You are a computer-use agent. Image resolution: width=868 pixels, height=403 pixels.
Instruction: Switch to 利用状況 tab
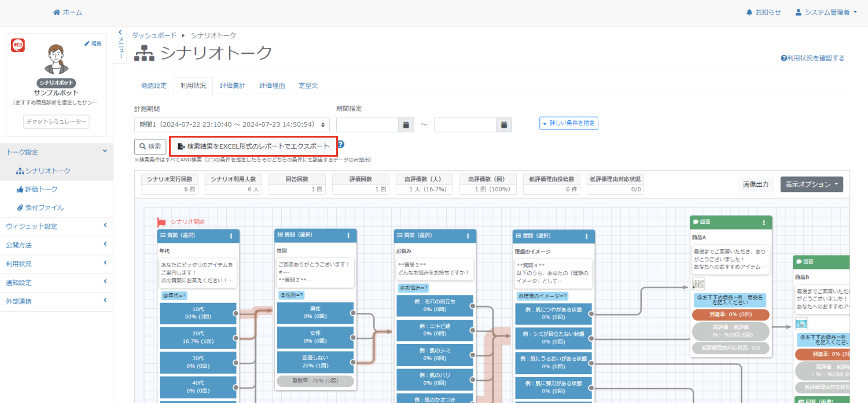193,86
